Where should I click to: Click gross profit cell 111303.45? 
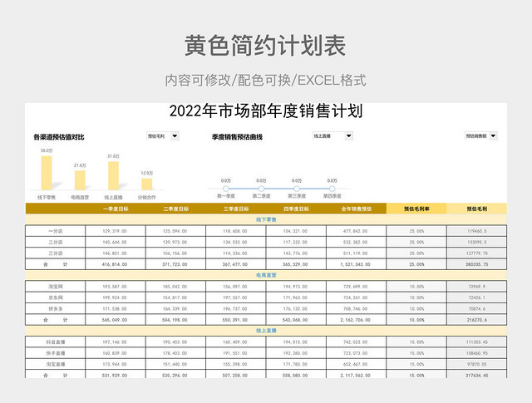point(476,342)
